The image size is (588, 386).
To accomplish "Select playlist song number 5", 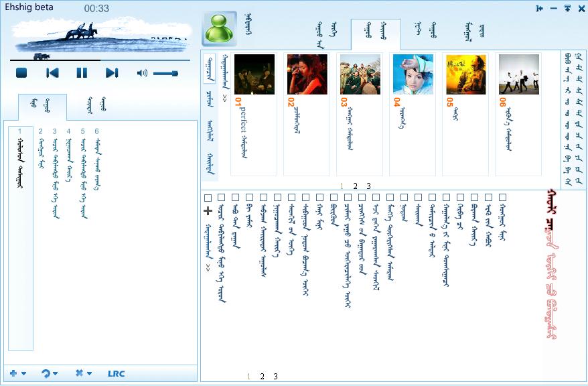I will 83,173.
